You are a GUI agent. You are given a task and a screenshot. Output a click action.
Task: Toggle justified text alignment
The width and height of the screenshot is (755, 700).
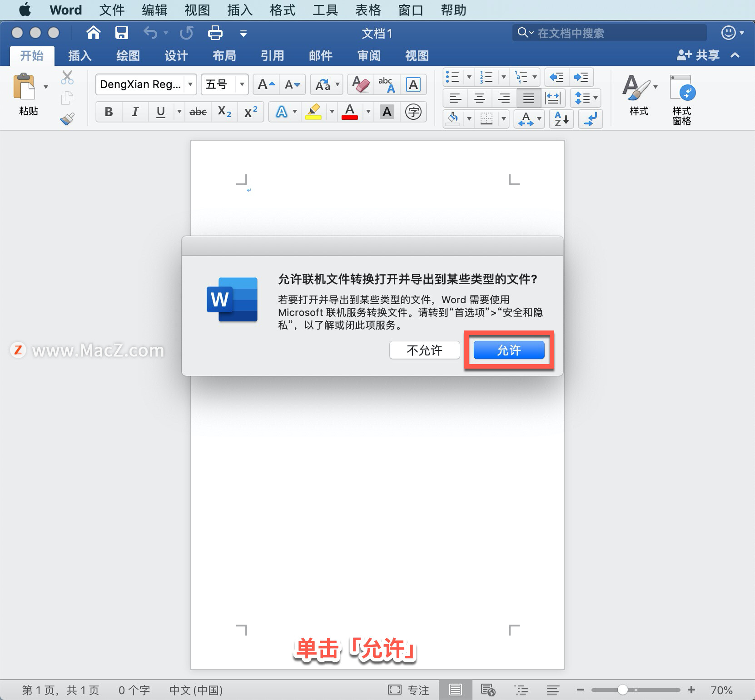click(x=528, y=98)
